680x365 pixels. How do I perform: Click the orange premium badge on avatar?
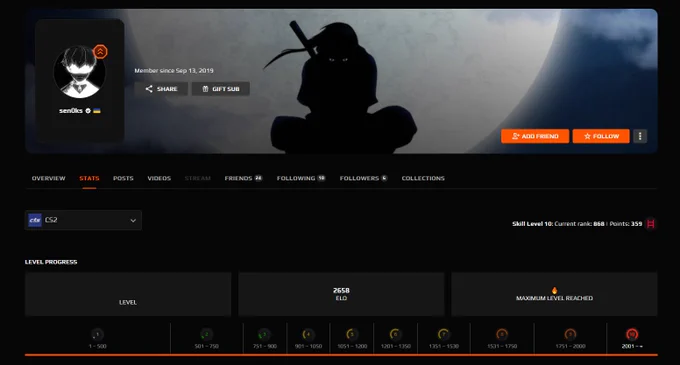100,52
